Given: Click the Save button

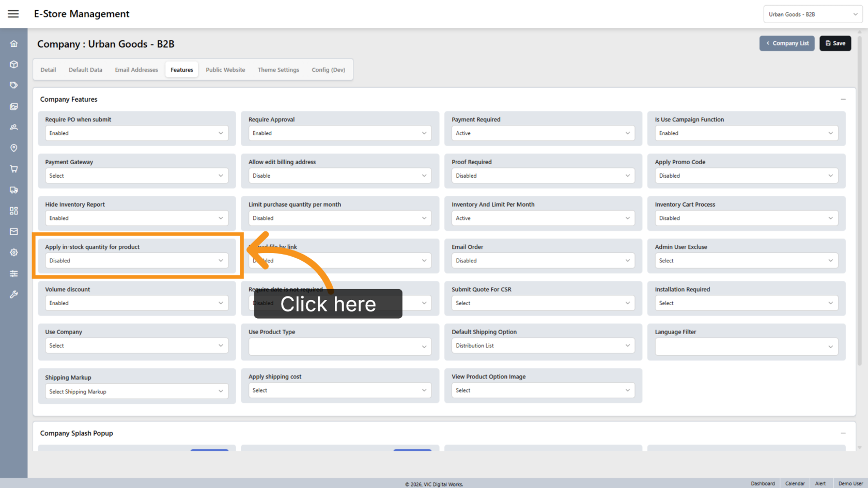Looking at the screenshot, I should tap(835, 43).
